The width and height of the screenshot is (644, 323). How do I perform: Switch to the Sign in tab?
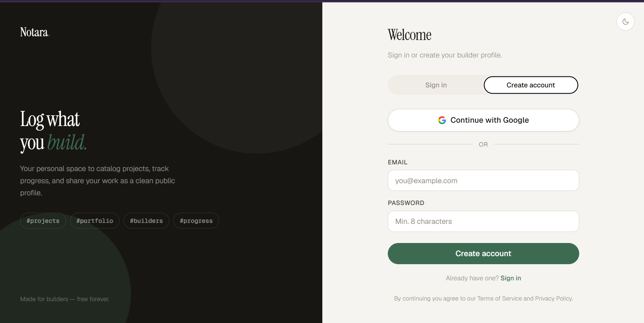(x=436, y=85)
